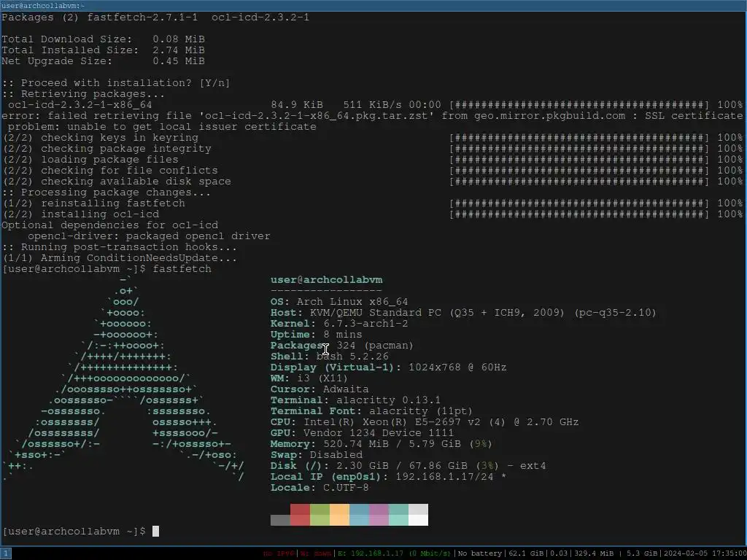Click the Shell: bash 5.2.26 line
The image size is (747, 560).
(x=329, y=356)
